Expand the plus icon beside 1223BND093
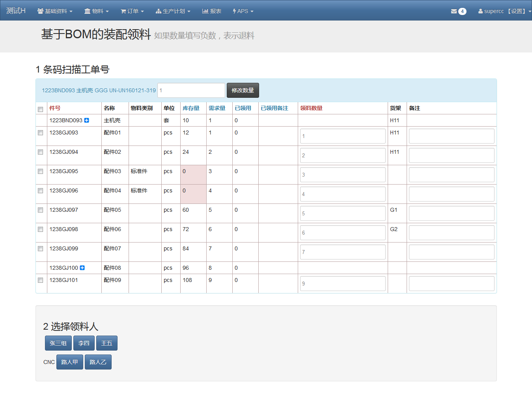Image resolution: width=532 pixels, height=405 pixels. 87,120
